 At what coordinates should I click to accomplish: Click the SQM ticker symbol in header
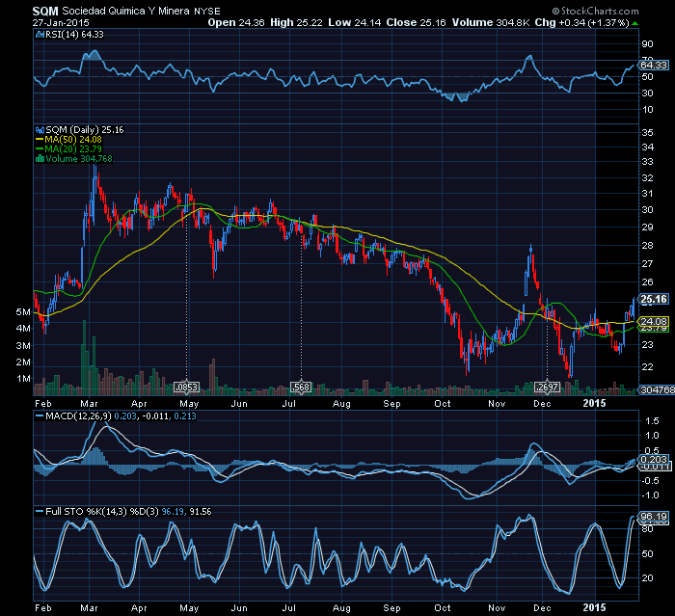[x=45, y=11]
